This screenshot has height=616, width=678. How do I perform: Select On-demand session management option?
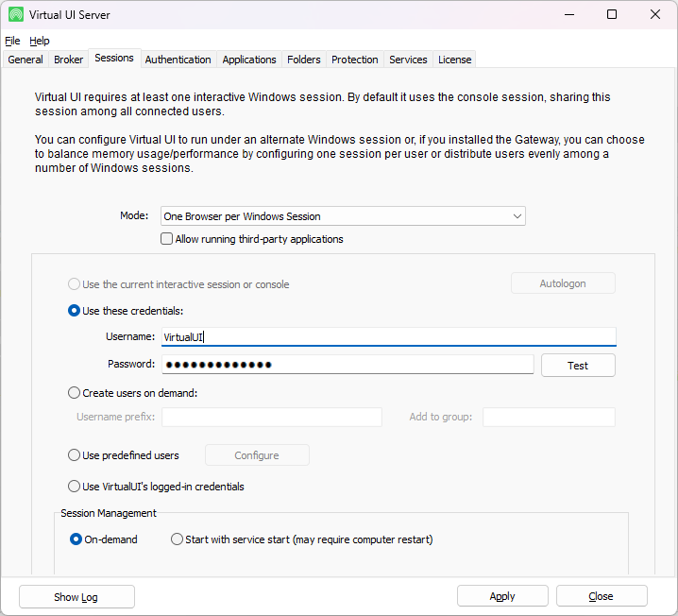tap(76, 539)
